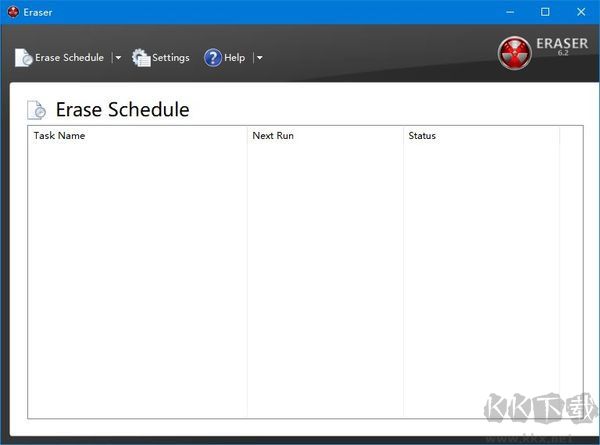
Task: Open the Erase Schedule toolbar label
Action: click(69, 58)
